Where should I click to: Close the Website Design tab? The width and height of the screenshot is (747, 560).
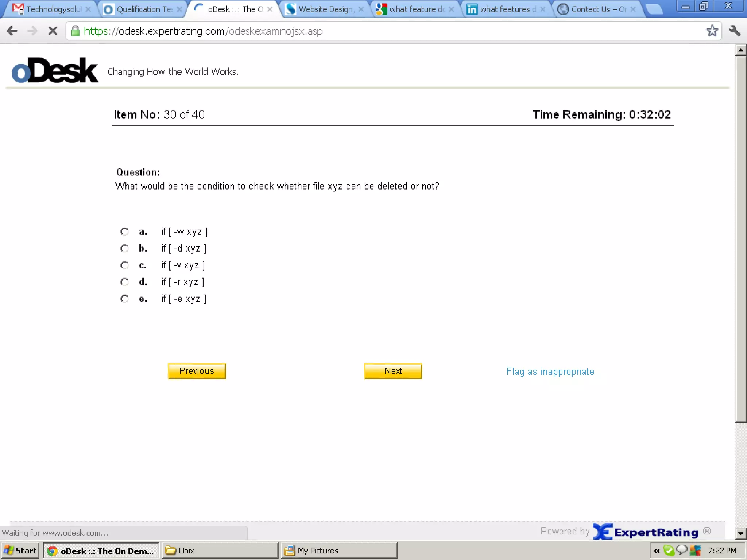361,9
